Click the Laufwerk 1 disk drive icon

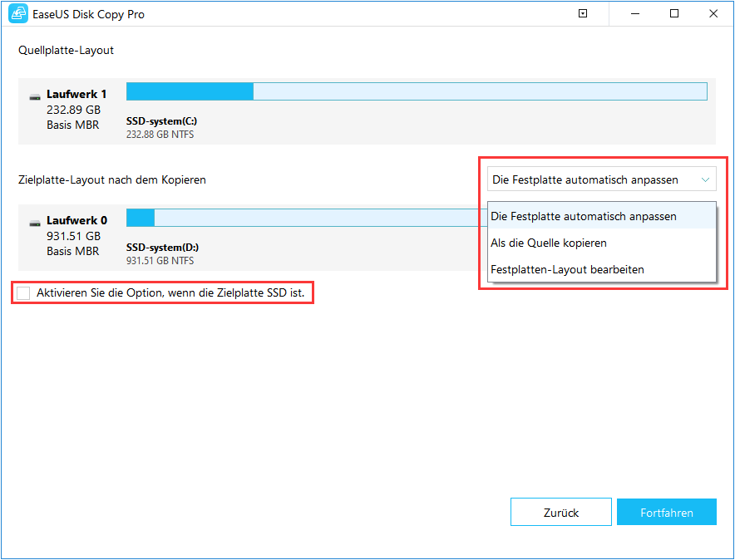pyautogui.click(x=35, y=96)
